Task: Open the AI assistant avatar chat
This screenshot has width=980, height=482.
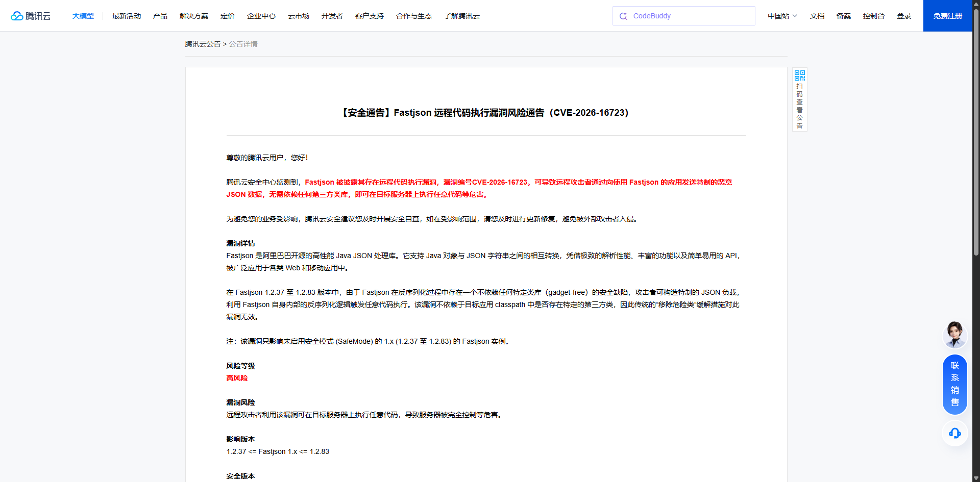Action: click(954, 335)
